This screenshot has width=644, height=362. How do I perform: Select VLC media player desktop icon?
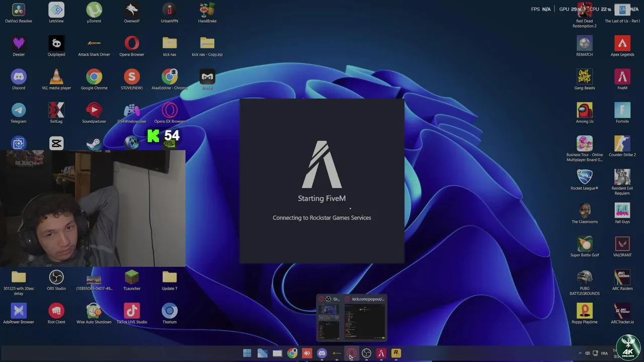pos(56,80)
